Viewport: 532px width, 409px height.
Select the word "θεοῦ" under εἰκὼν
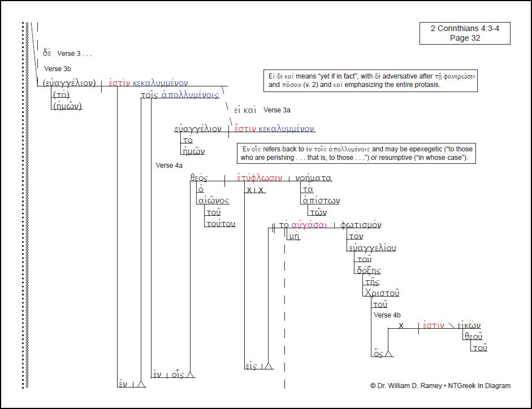[x=474, y=337]
